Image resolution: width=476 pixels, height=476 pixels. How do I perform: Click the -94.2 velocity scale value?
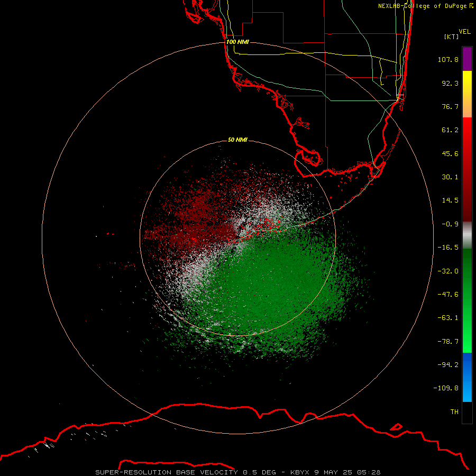(x=448, y=365)
